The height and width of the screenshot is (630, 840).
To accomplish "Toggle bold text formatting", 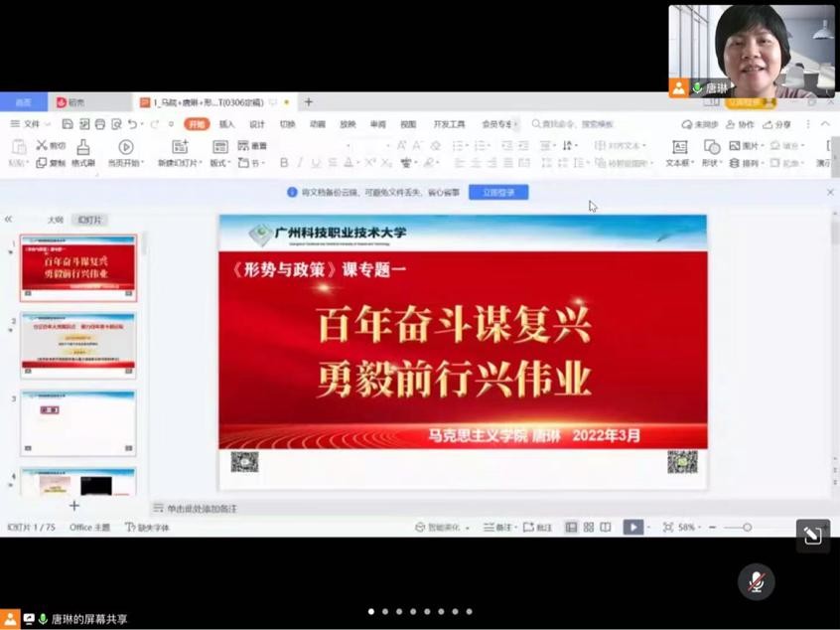I will (x=284, y=163).
